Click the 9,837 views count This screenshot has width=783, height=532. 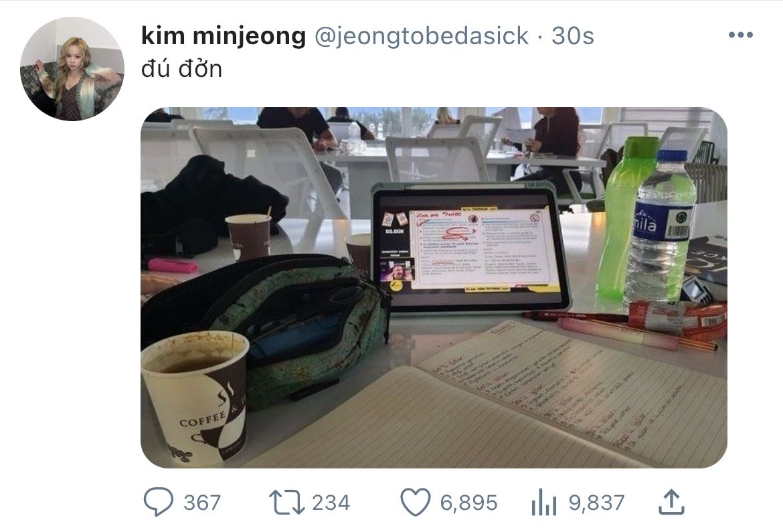[597, 503]
